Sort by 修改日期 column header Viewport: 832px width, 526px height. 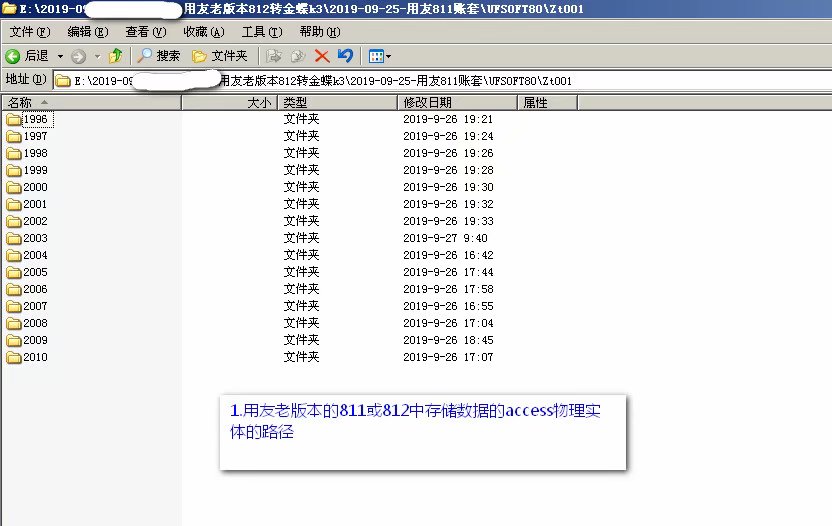coord(427,102)
